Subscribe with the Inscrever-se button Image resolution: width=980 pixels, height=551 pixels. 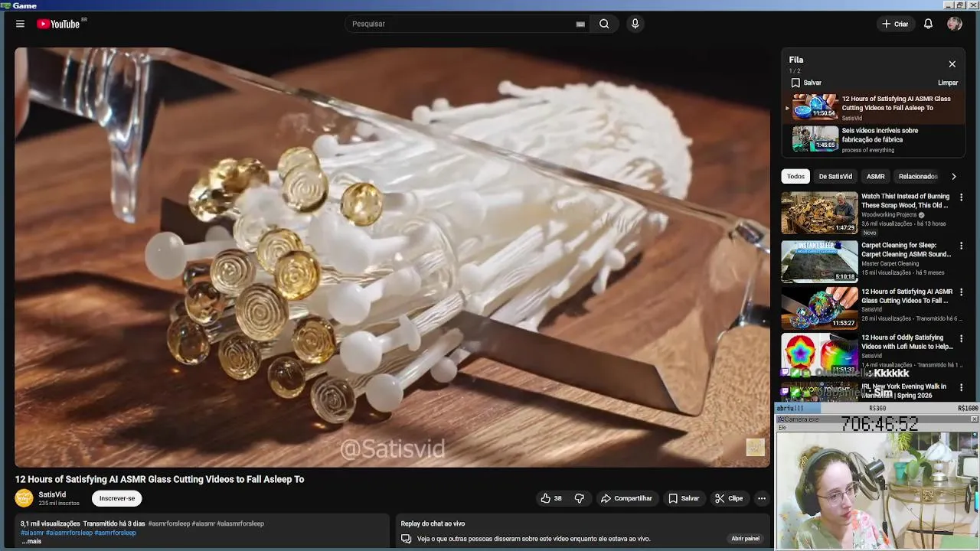pos(117,498)
